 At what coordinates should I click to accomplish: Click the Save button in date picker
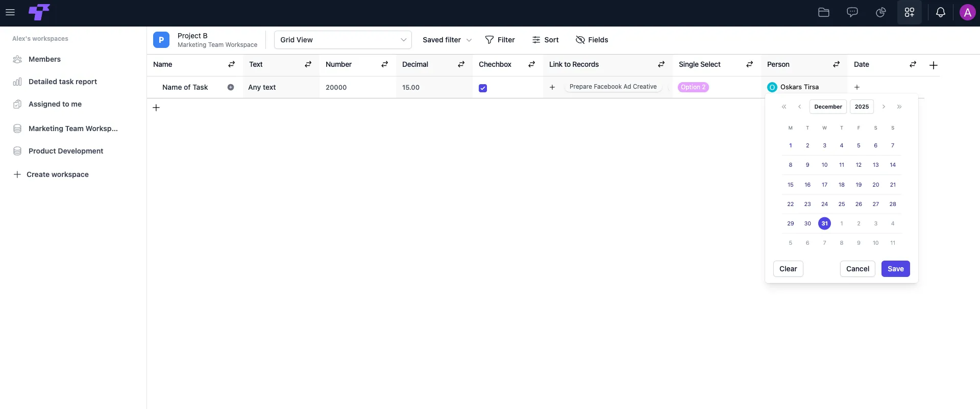point(896,269)
